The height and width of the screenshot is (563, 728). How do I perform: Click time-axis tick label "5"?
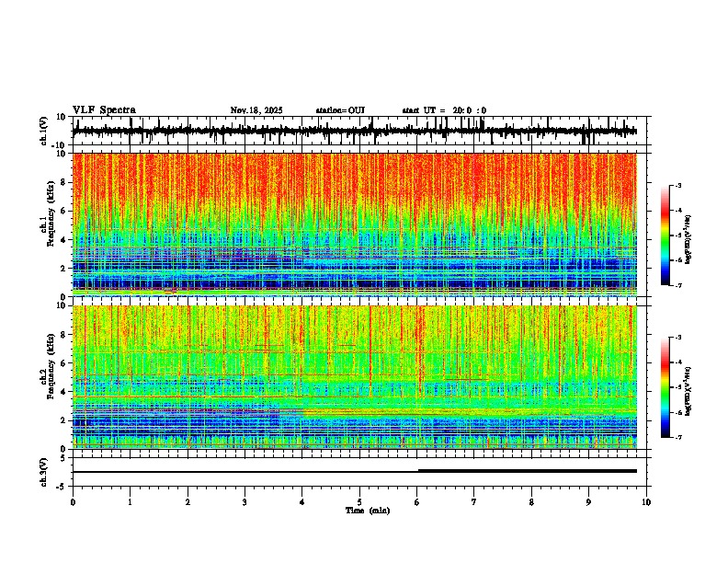pos(359,502)
